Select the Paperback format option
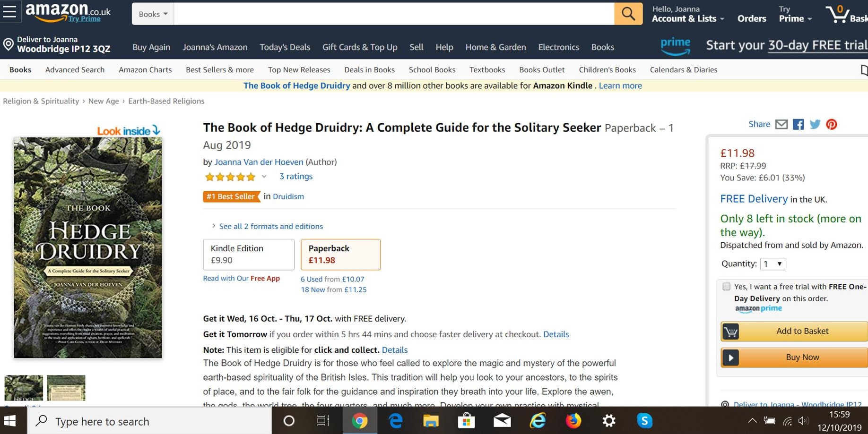Screen dimensions: 868x434 coord(340,254)
